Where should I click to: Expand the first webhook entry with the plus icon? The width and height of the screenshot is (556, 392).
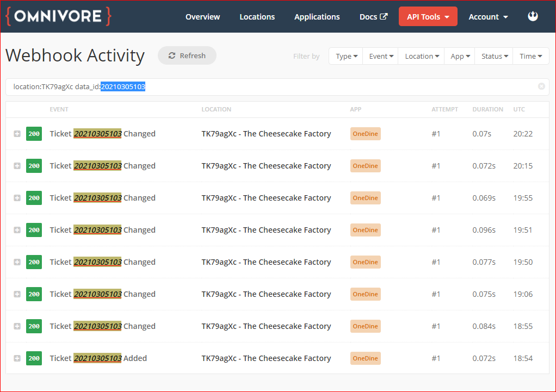tap(17, 134)
